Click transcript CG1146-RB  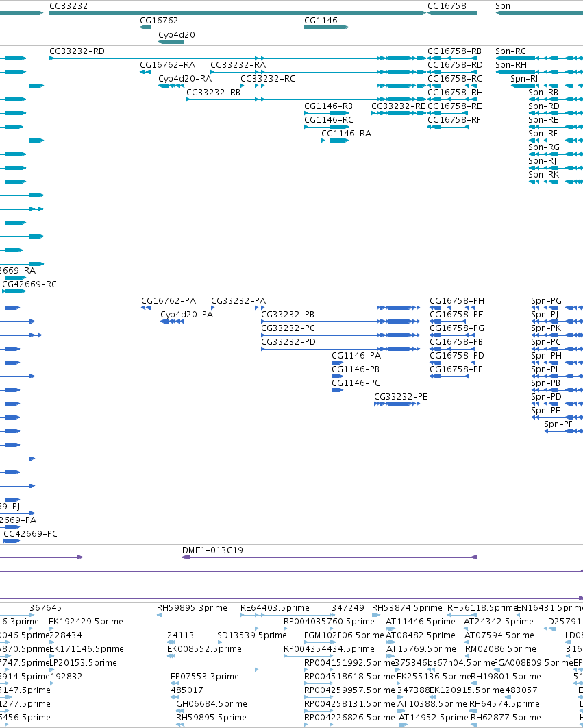pyautogui.click(x=328, y=106)
